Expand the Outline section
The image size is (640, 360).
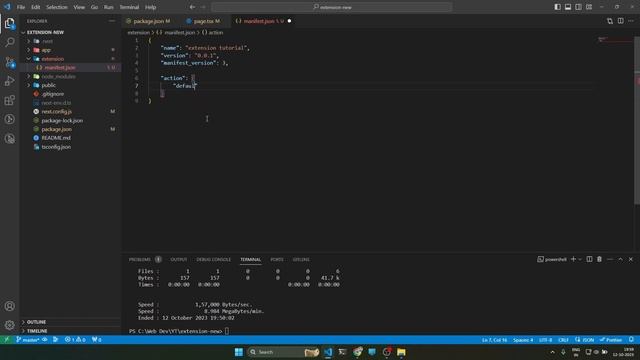tap(36, 322)
